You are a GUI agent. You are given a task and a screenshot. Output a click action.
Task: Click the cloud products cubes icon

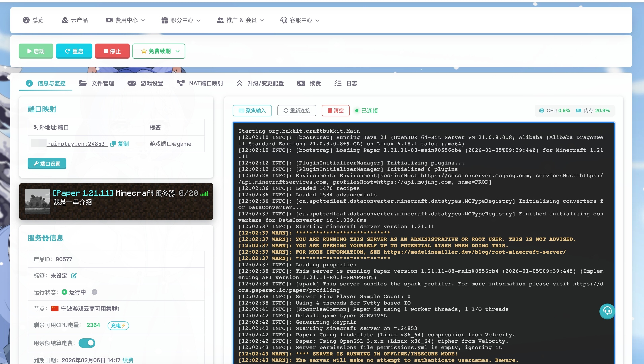(x=65, y=20)
